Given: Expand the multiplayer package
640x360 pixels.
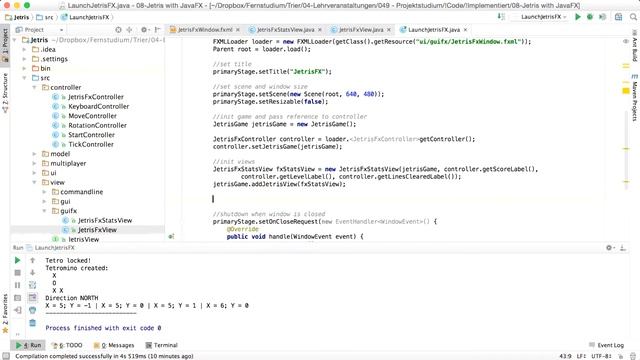Looking at the screenshot, I should click(35, 163).
